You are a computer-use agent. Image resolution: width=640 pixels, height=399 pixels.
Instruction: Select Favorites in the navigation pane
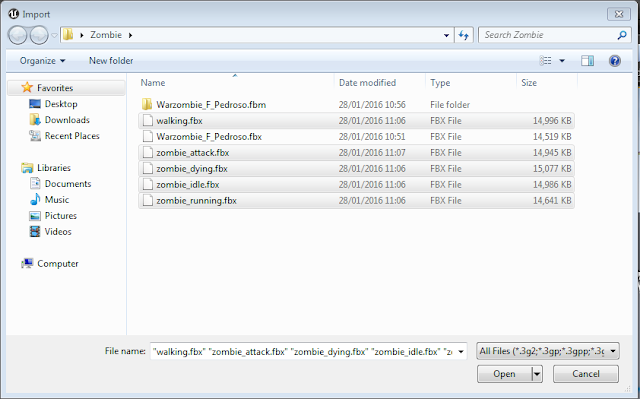coord(67,88)
